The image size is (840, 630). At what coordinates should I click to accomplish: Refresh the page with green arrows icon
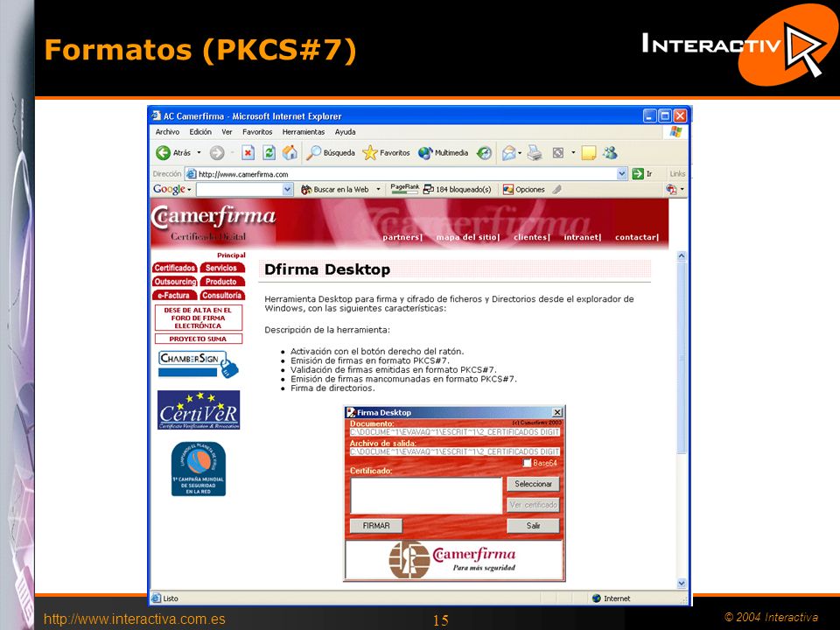point(269,153)
